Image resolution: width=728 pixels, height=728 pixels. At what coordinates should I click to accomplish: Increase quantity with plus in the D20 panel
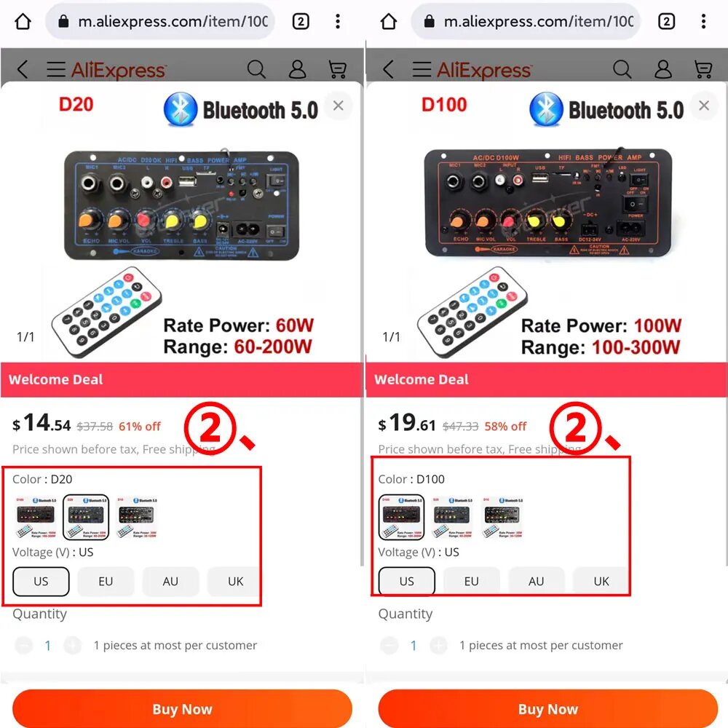tap(72, 645)
